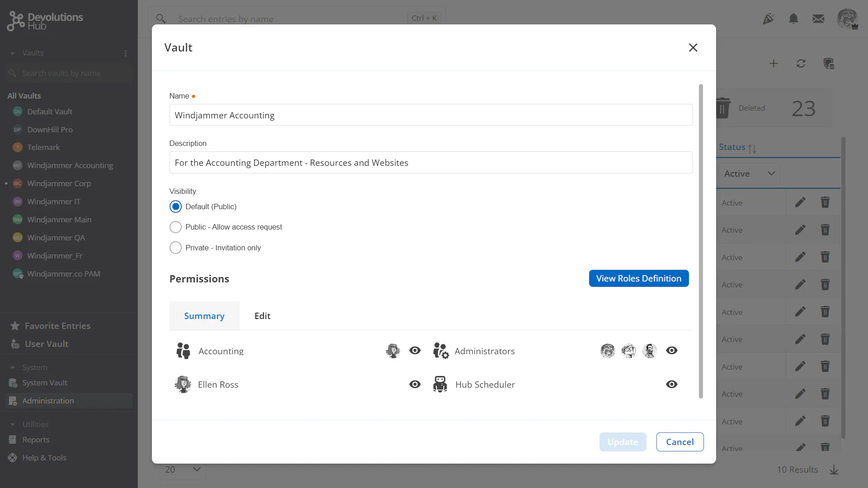Collapse the System section in sidebar
This screenshot has width=868, height=488.
[x=13, y=368]
